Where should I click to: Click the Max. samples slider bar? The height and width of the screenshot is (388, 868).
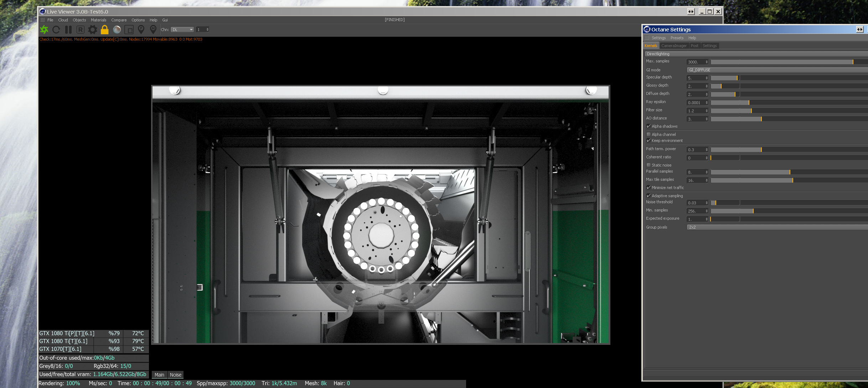pyautogui.click(x=784, y=62)
